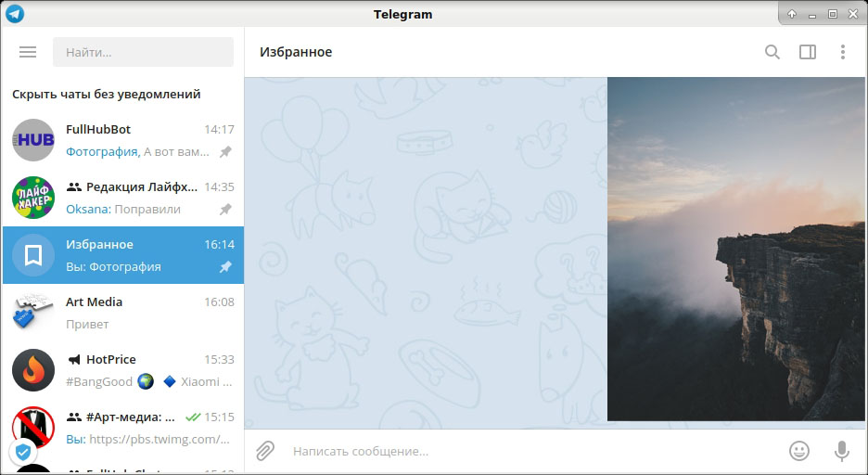Viewport: 868px width, 475px height.
Task: Click the HotPrice flame avatar
Action: click(33, 370)
